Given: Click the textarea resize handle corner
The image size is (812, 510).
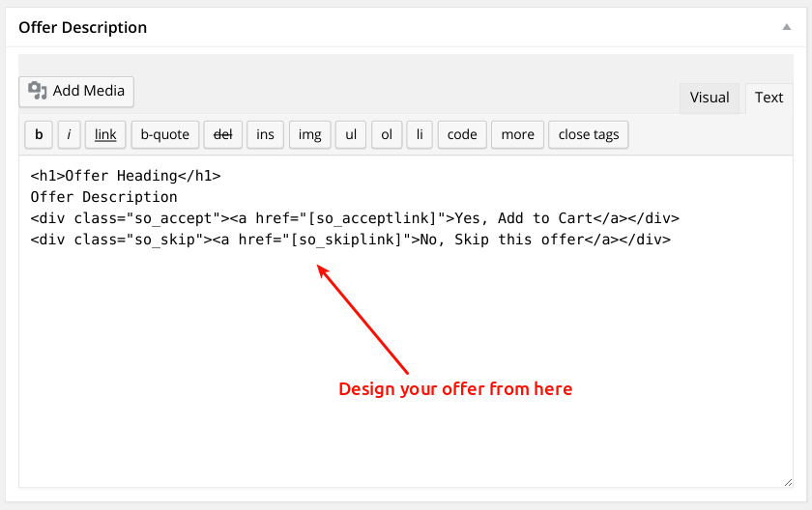Looking at the screenshot, I should pos(788,482).
